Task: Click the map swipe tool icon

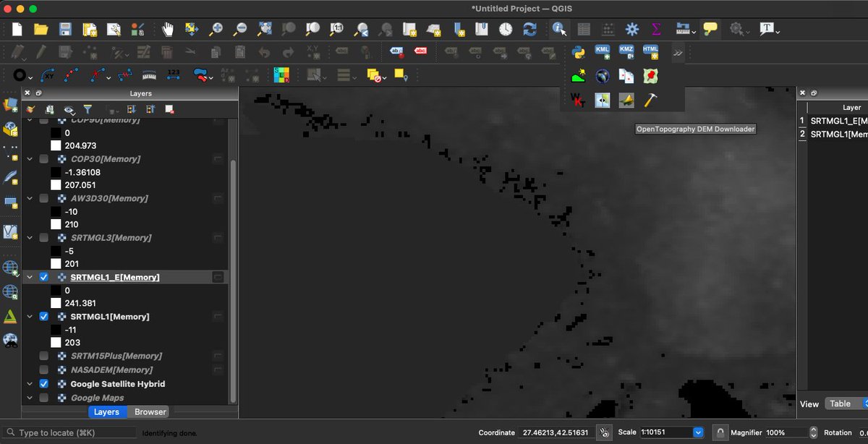Action: pos(603,101)
